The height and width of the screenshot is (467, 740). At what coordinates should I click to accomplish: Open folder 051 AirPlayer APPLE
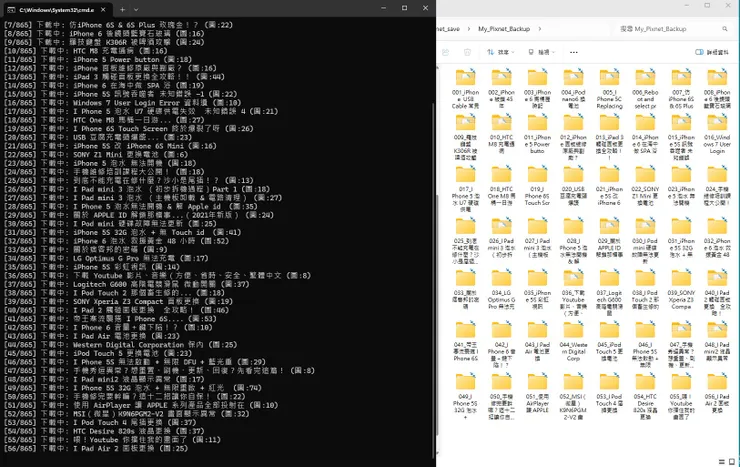537,393
